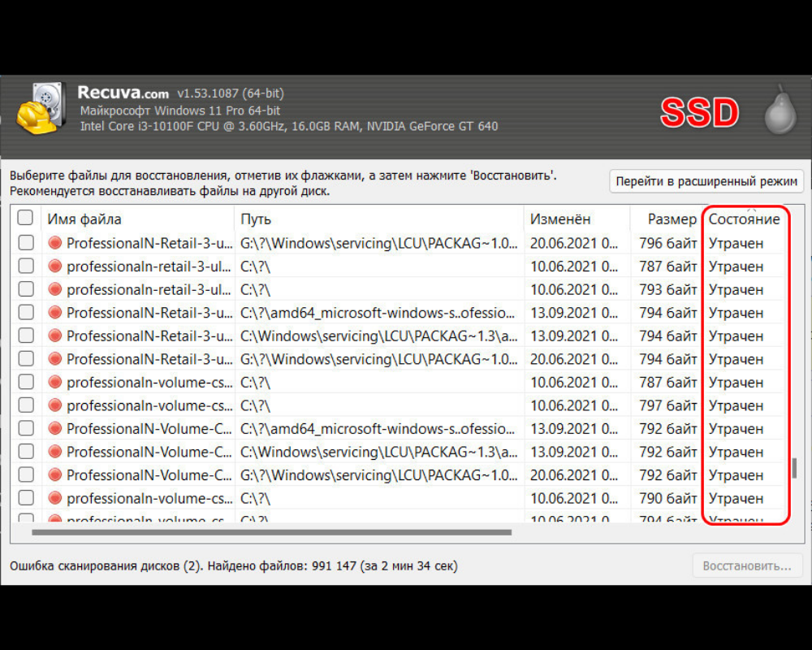812x650 pixels.
Task: Tick checkbox of ProfessionalN-Retail C:\Windows\servicing row
Action: tap(26, 336)
